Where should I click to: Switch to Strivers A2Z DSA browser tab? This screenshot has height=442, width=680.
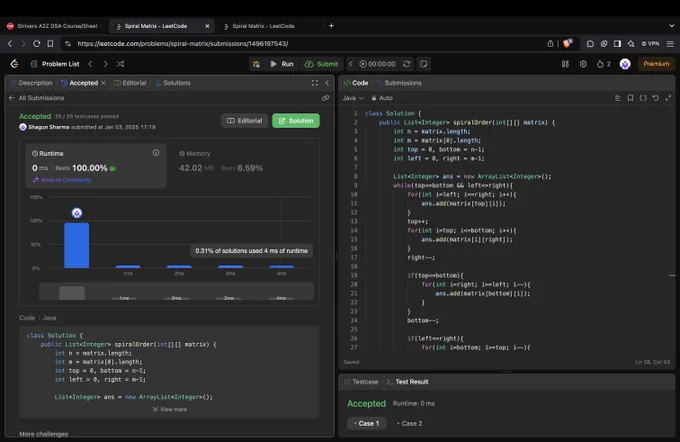[54, 26]
